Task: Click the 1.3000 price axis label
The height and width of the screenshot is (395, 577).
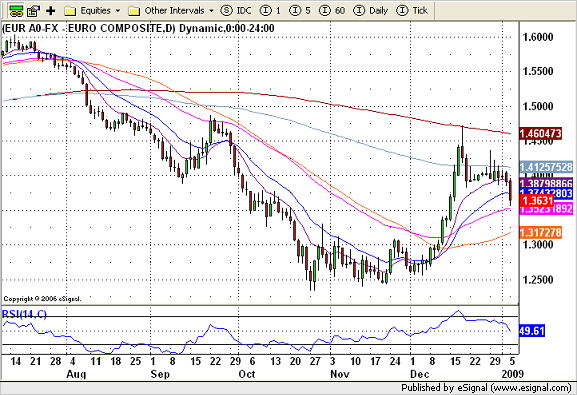Action: pos(538,244)
